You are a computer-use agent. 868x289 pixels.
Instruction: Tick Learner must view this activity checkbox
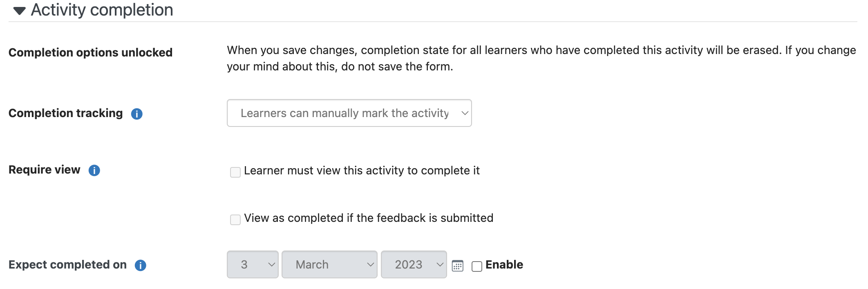tap(235, 172)
